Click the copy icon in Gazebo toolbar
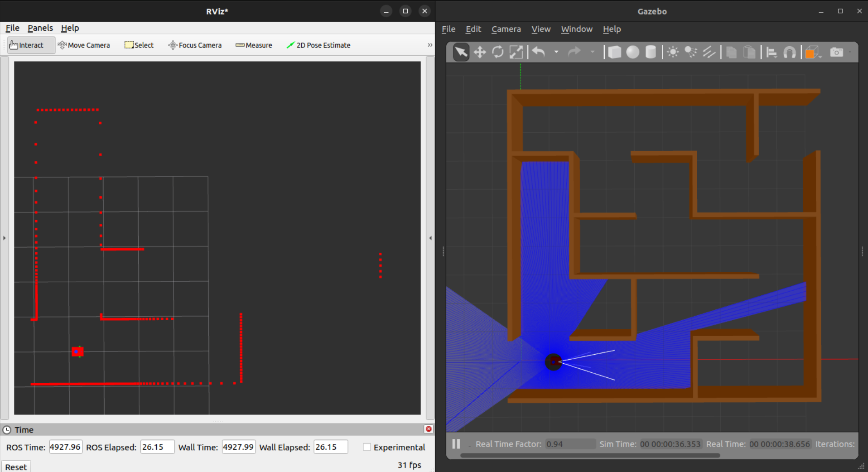The height and width of the screenshot is (472, 868). click(731, 53)
